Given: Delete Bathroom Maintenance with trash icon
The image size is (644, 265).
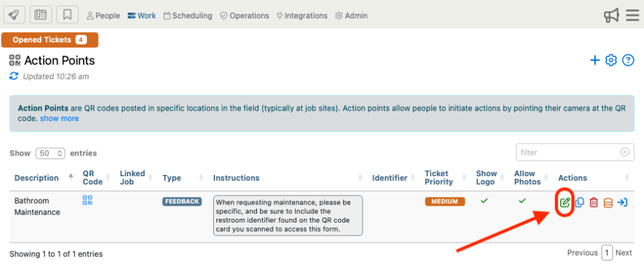Looking at the screenshot, I should 594,203.
